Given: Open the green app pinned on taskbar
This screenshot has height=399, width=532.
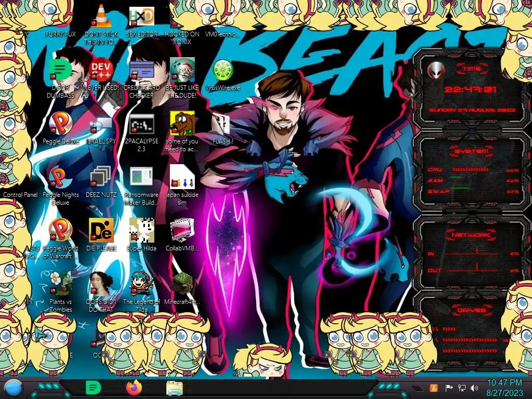Looking at the screenshot, I should [94, 388].
